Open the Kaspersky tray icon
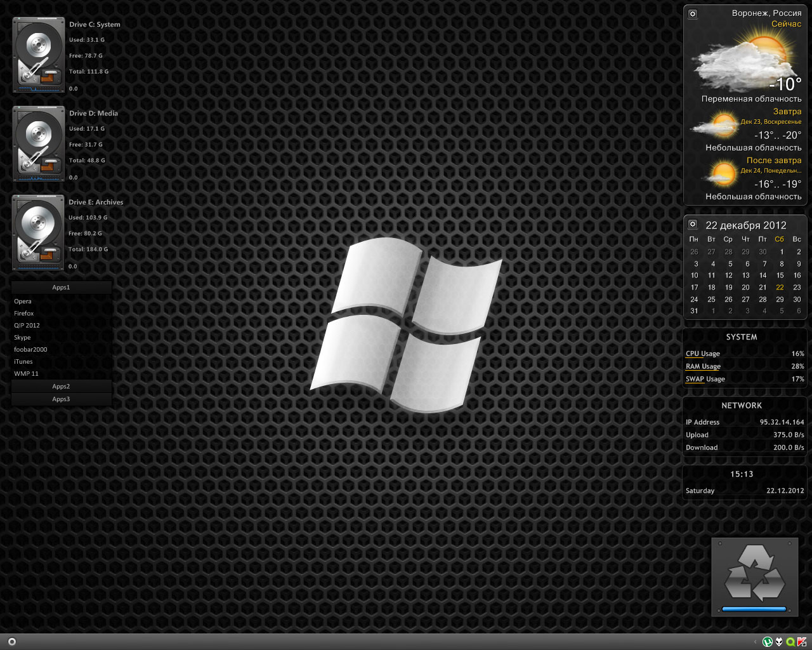812x650 pixels. [x=802, y=642]
